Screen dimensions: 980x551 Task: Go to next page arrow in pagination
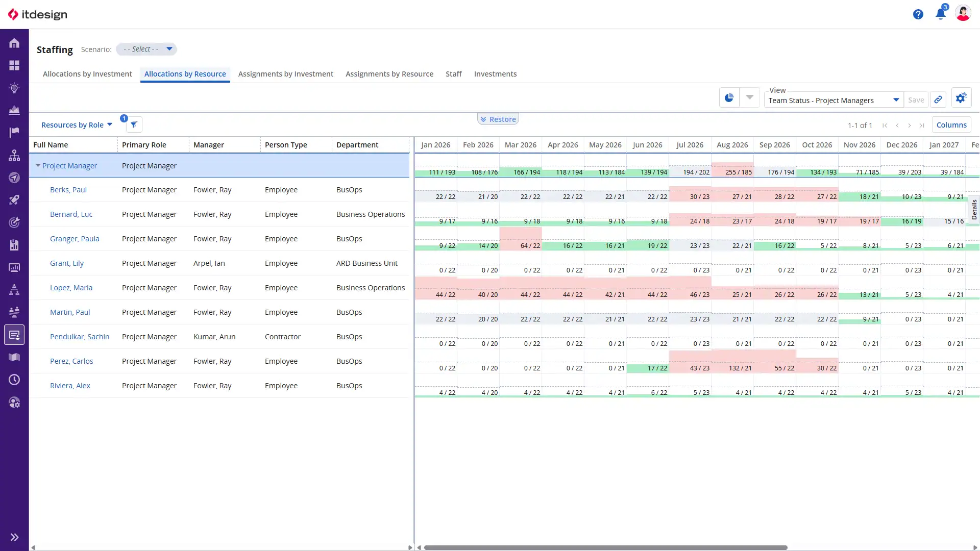coord(910,126)
